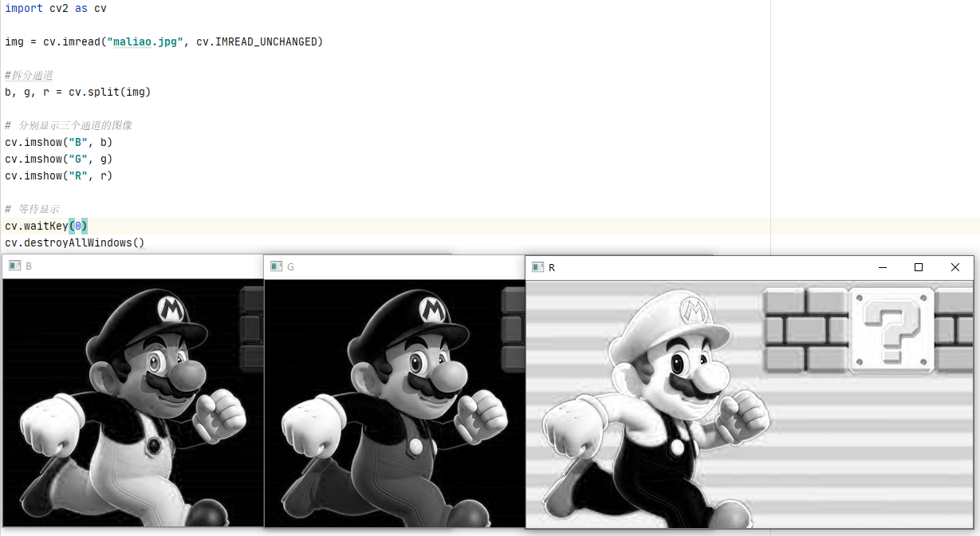
Task: Click the B window title icon
Action: point(15,266)
